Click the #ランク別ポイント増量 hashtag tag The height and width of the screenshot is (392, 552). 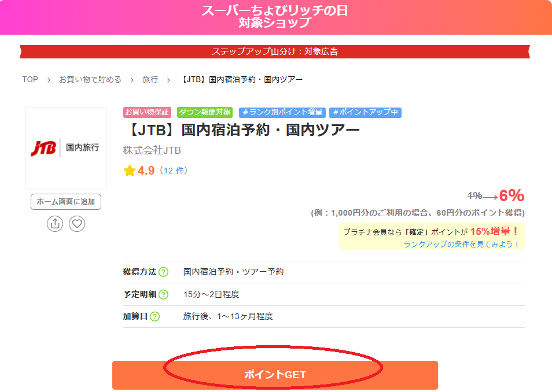tap(282, 112)
